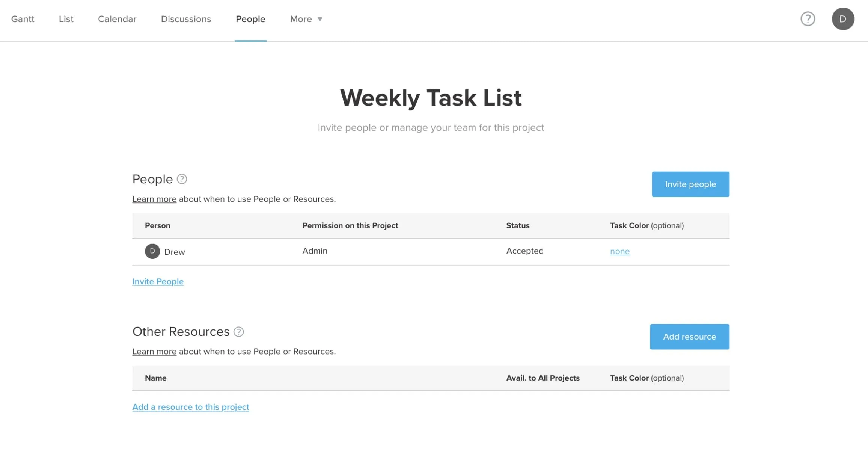Screen dimensions: 868x450
Task: Click the Discussions tab
Action: [x=186, y=19]
